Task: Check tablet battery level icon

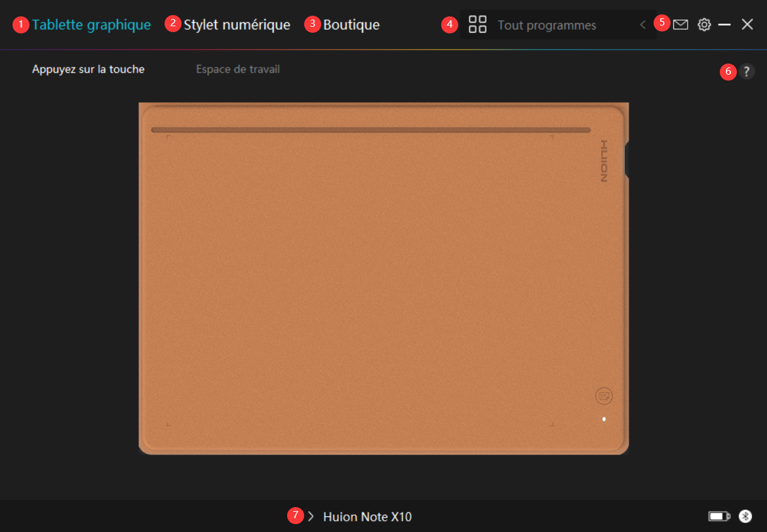Action: point(720,516)
